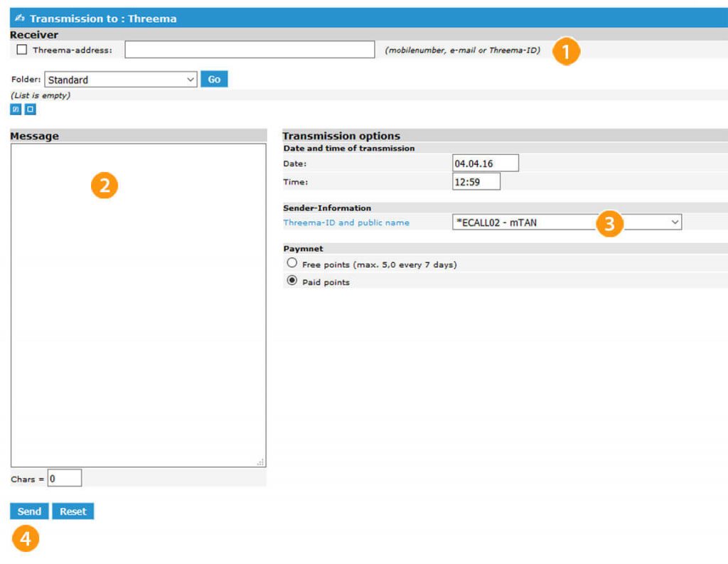The image size is (728, 564).
Task: Click the Reset button
Action: pos(73,511)
